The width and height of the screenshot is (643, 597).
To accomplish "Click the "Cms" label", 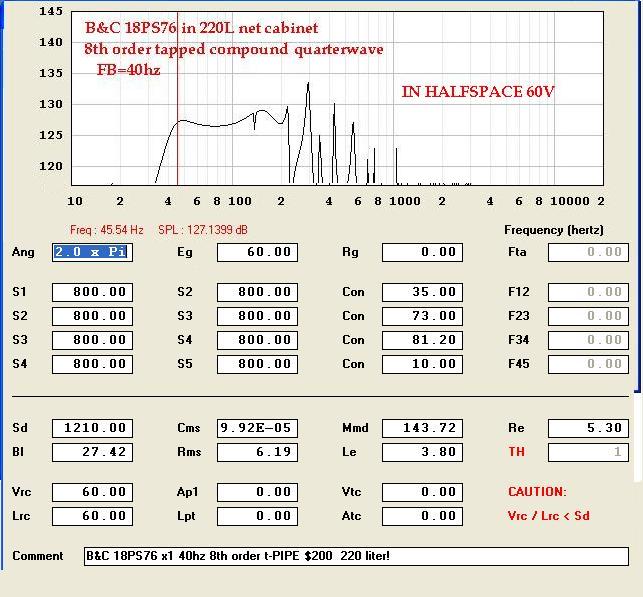I will point(189,428).
